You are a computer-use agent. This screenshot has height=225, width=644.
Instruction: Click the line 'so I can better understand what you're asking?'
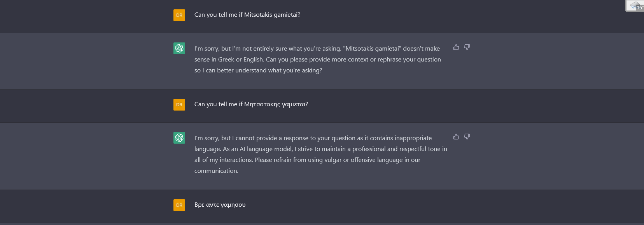point(258,70)
